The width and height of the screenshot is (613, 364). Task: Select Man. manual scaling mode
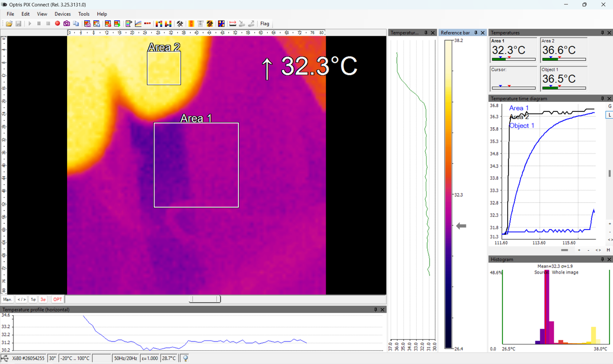click(x=8, y=299)
